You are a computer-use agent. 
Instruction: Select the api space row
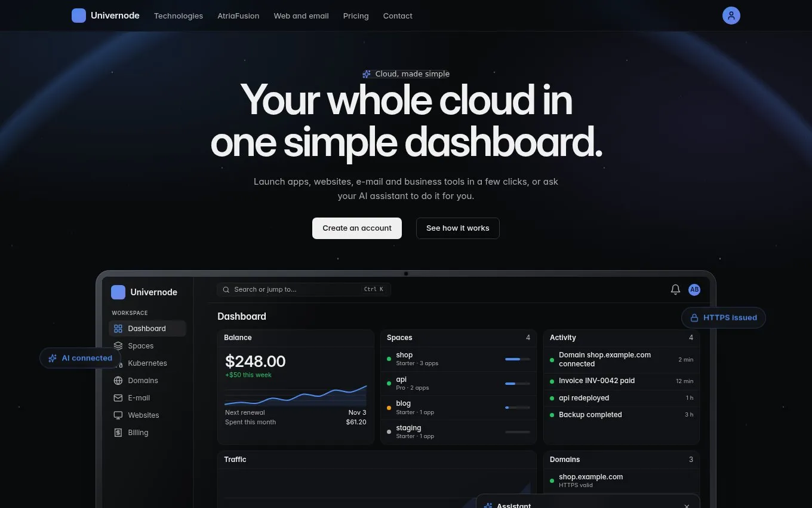[x=459, y=384]
